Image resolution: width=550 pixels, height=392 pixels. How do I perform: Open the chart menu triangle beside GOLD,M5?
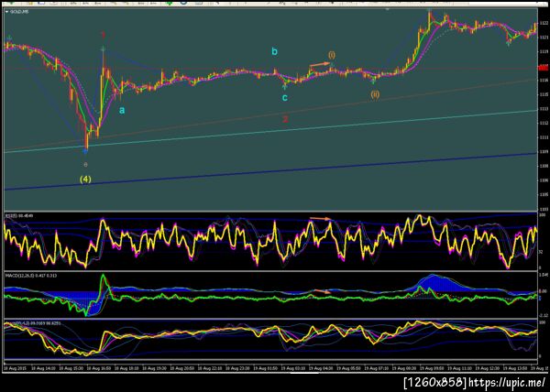[x=6, y=12]
